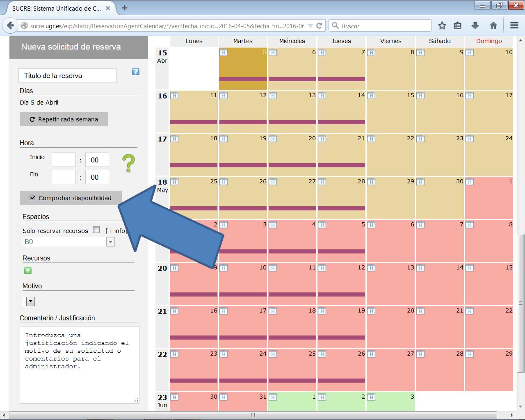Open a new browser tab
Viewport: 525px width, 420px height.
(125, 8)
